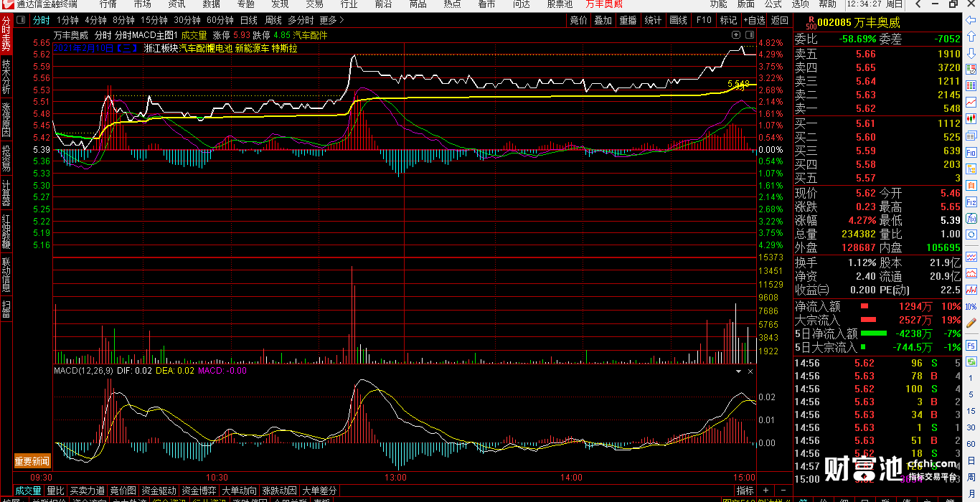Click the 返回 button
The image size is (980, 502).
tap(779, 20)
